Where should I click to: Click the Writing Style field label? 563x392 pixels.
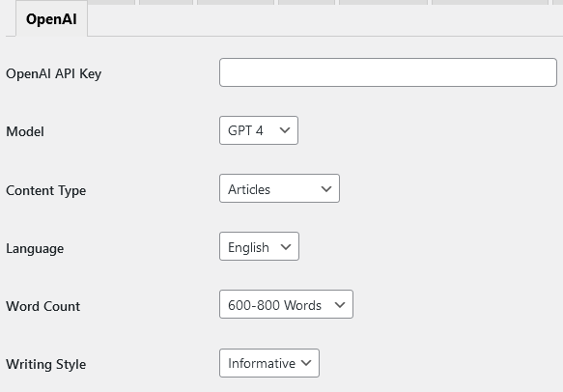coord(46,364)
